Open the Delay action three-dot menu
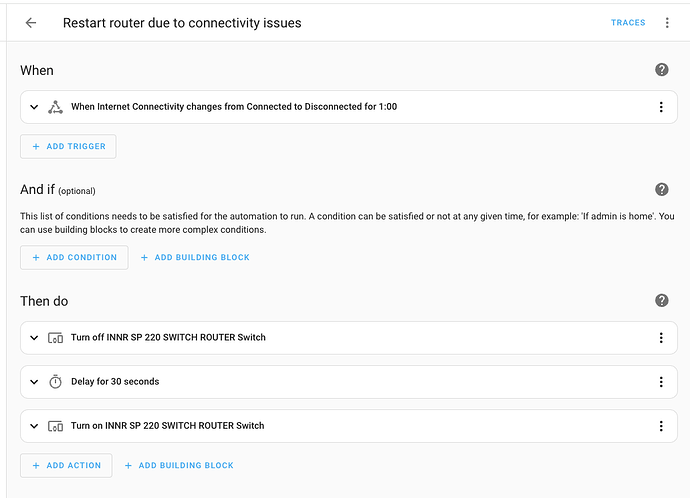The image size is (690, 498). 661,382
